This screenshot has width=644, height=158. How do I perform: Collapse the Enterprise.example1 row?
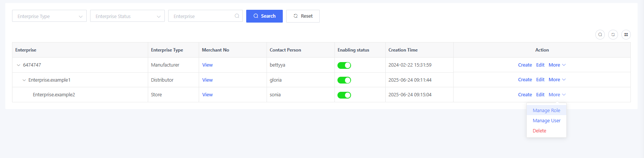click(24, 80)
